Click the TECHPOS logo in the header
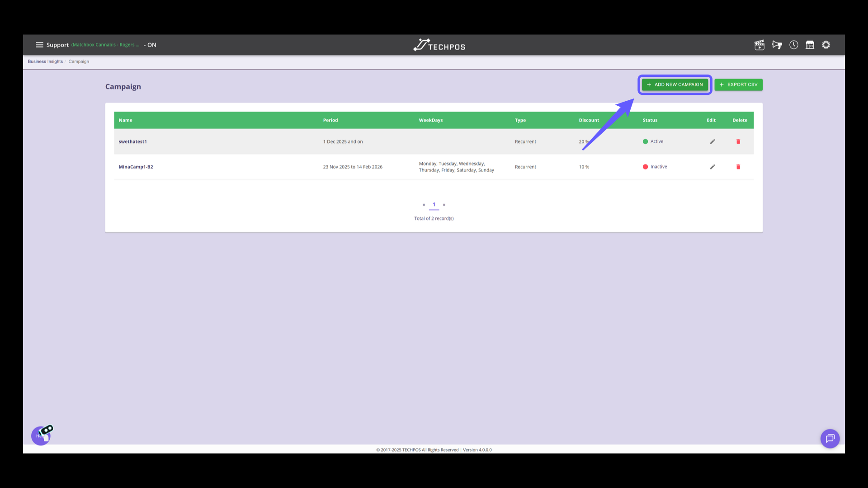Viewport: 868px width, 488px height. point(439,45)
